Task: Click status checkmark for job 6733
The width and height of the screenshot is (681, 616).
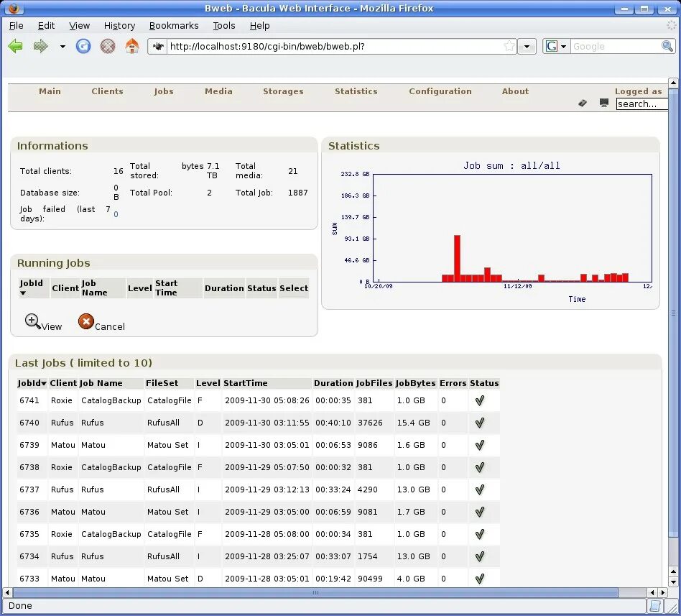Action: point(479,579)
